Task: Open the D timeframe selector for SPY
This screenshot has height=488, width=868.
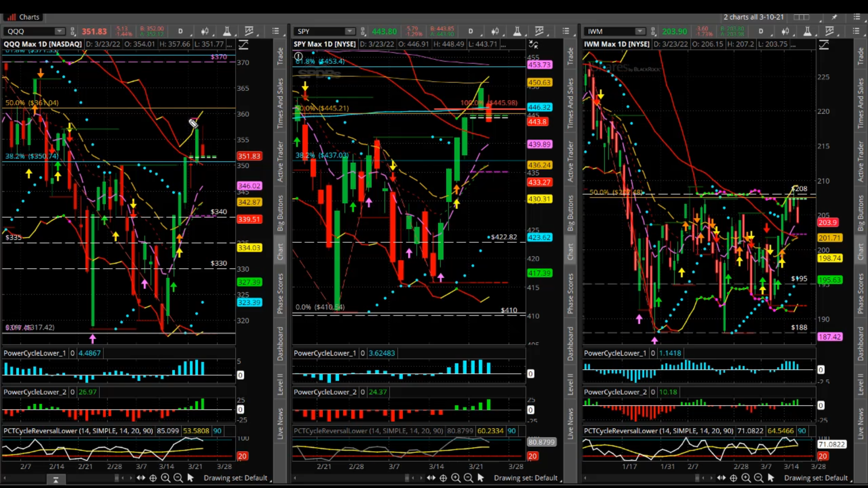Action: click(471, 31)
